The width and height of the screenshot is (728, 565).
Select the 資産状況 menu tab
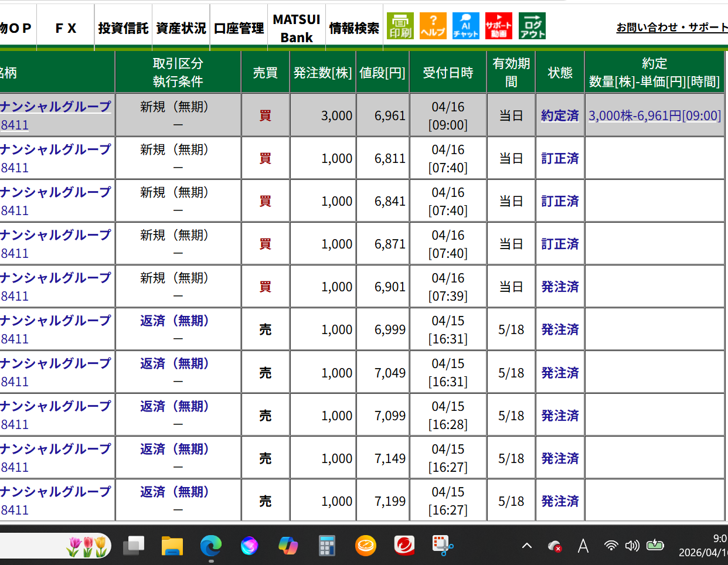[181, 28]
